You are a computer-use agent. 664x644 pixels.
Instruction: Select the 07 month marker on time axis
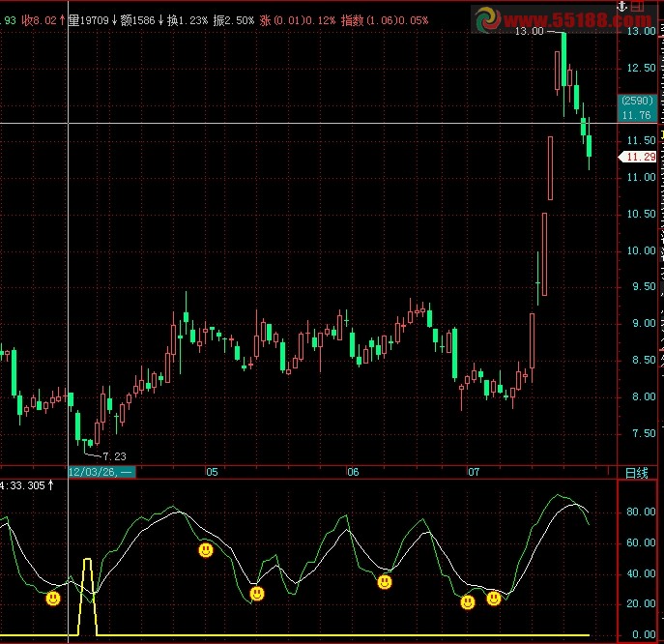coord(474,472)
